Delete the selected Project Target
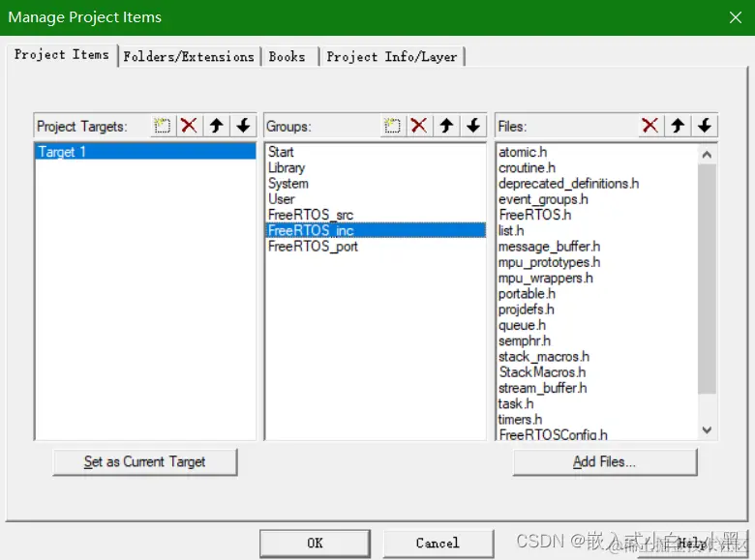 [x=189, y=126]
